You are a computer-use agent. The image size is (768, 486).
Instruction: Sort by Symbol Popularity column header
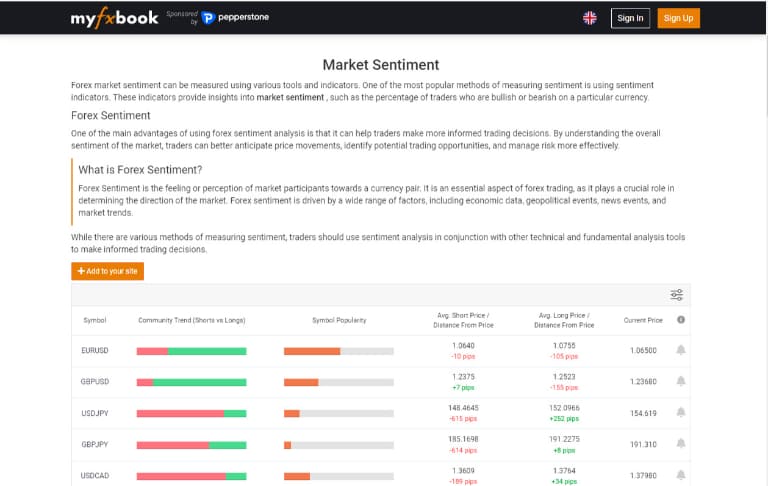339,320
